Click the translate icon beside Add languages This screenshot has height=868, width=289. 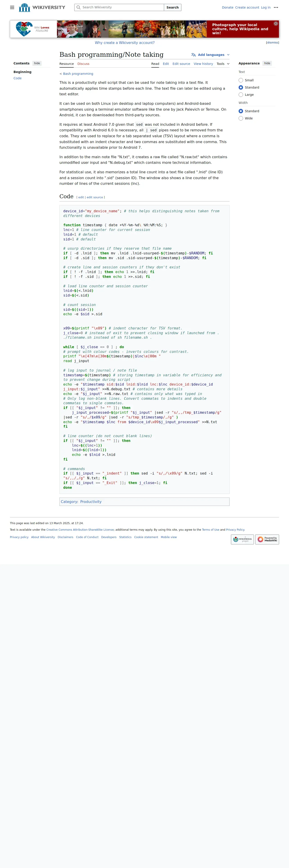click(193, 55)
